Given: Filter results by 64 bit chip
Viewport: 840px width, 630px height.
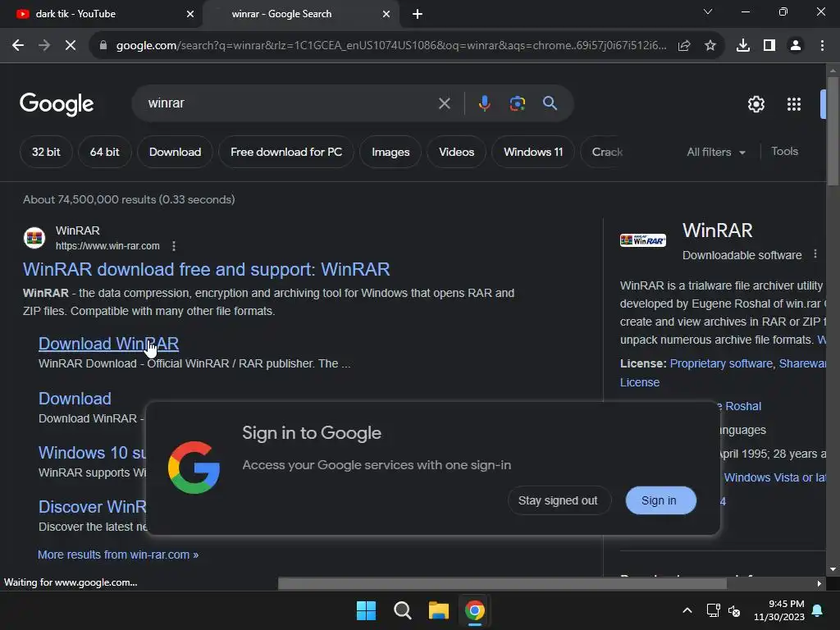Looking at the screenshot, I should (104, 152).
